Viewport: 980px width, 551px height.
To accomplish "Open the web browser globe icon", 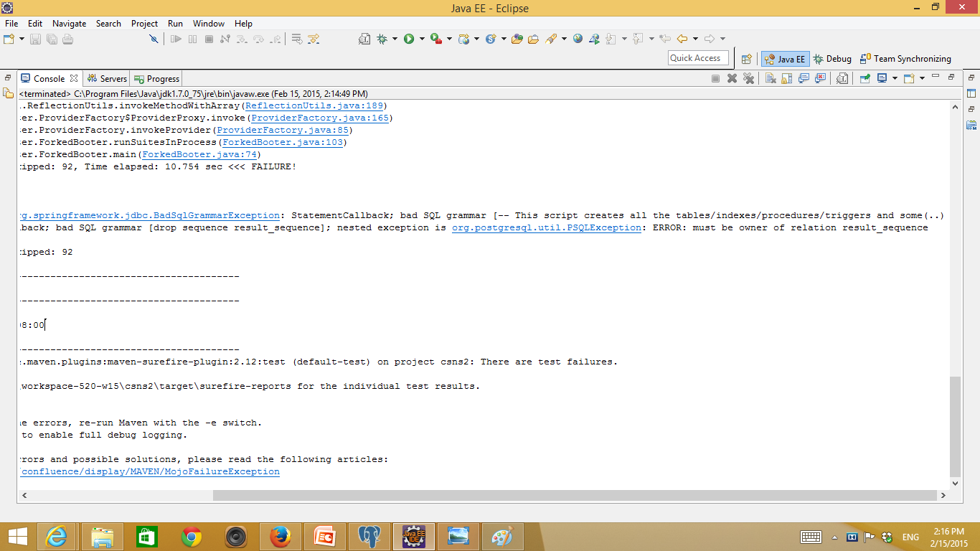I will [578, 39].
